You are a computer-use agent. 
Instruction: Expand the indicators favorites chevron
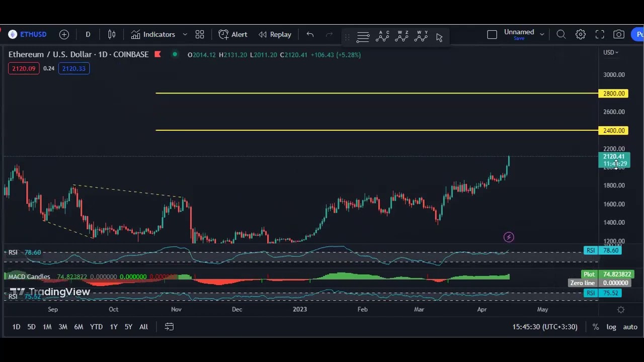[x=185, y=34]
